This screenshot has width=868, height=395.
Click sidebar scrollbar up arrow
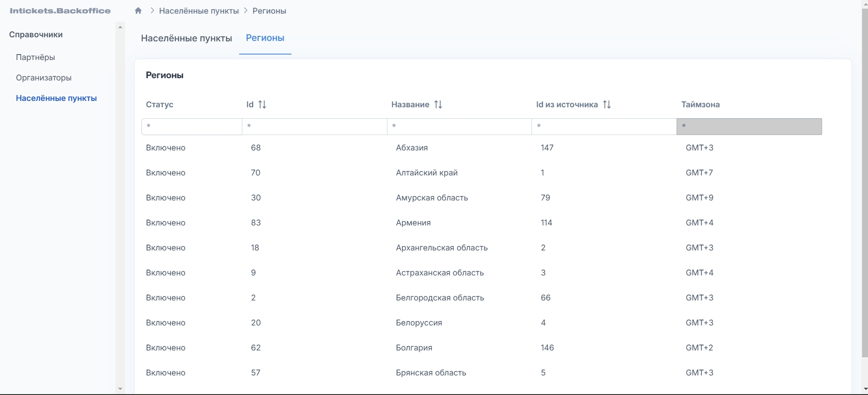(120, 27)
